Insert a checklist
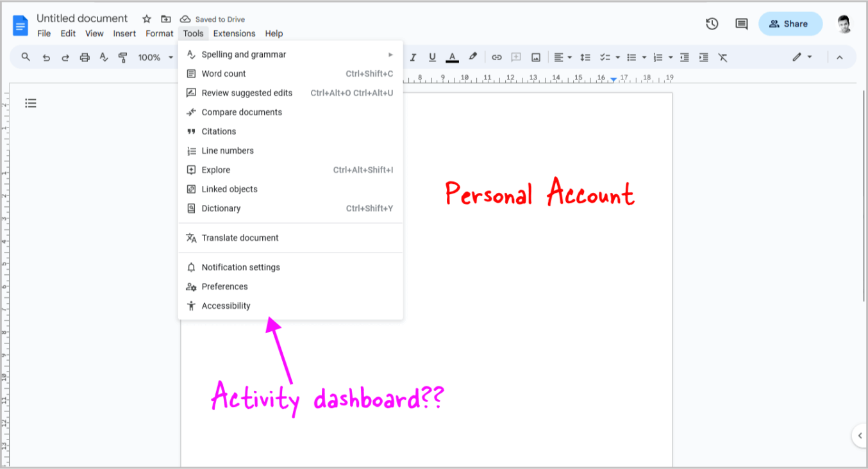Screen dimensions: 868x469 click(x=605, y=57)
